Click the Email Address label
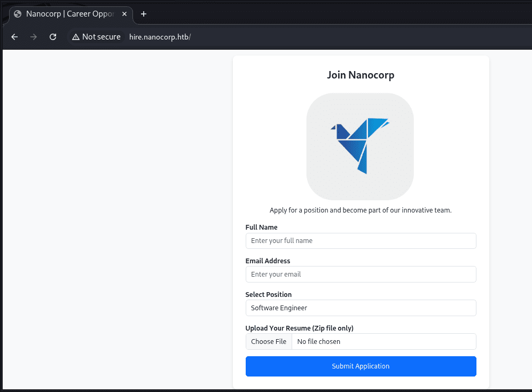532x392 pixels. pos(268,261)
